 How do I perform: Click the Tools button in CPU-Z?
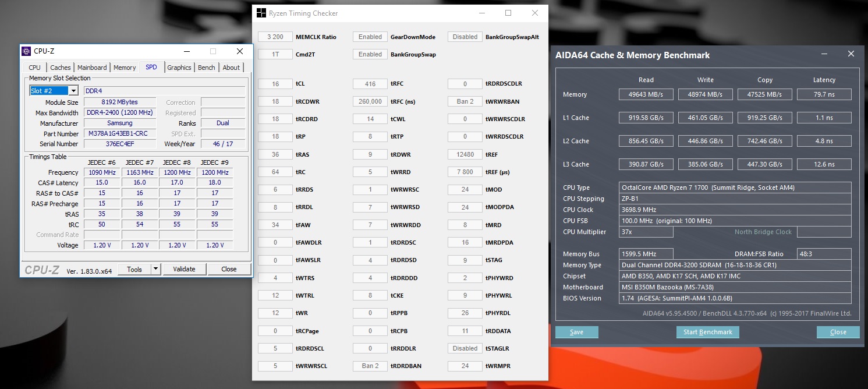(134, 269)
